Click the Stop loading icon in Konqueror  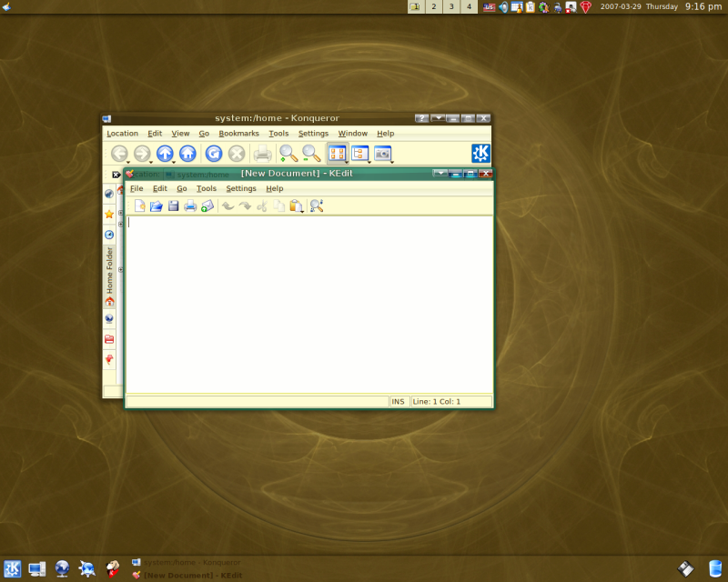[x=237, y=154]
